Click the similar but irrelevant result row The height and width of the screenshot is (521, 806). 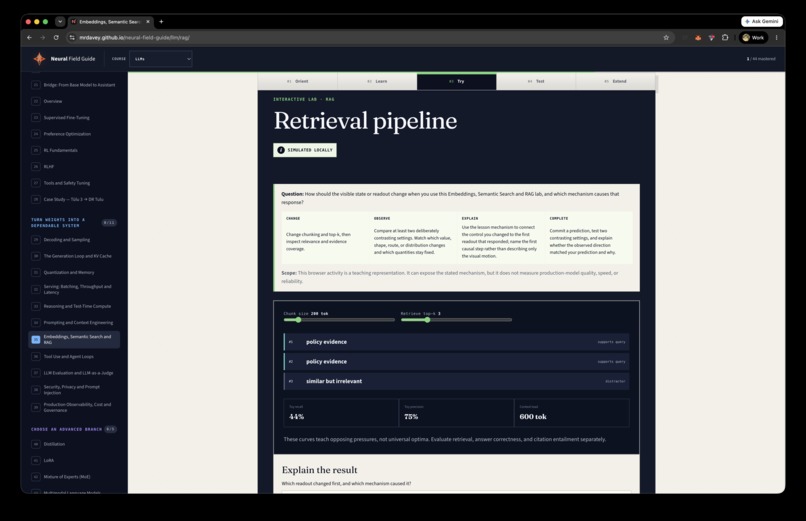456,381
